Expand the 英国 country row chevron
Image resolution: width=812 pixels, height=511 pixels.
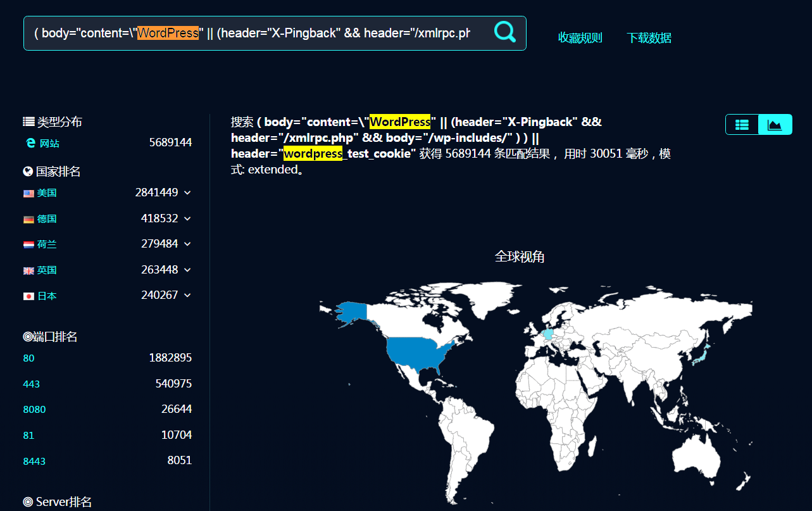[187, 270]
